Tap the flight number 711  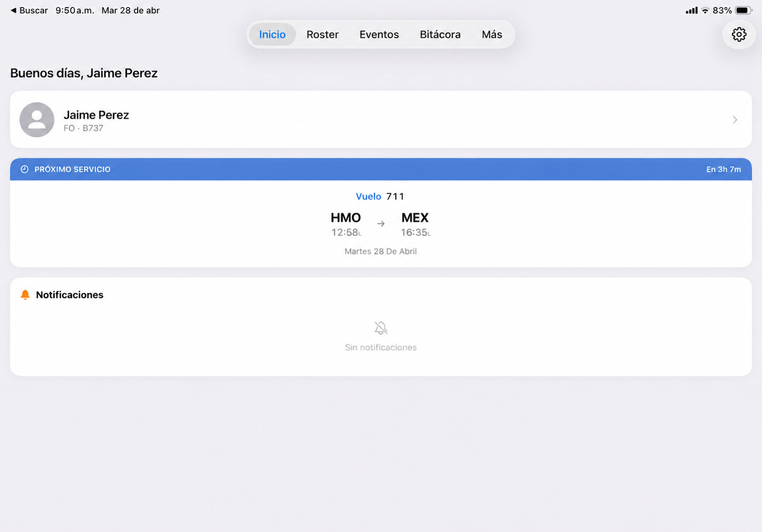coord(395,196)
